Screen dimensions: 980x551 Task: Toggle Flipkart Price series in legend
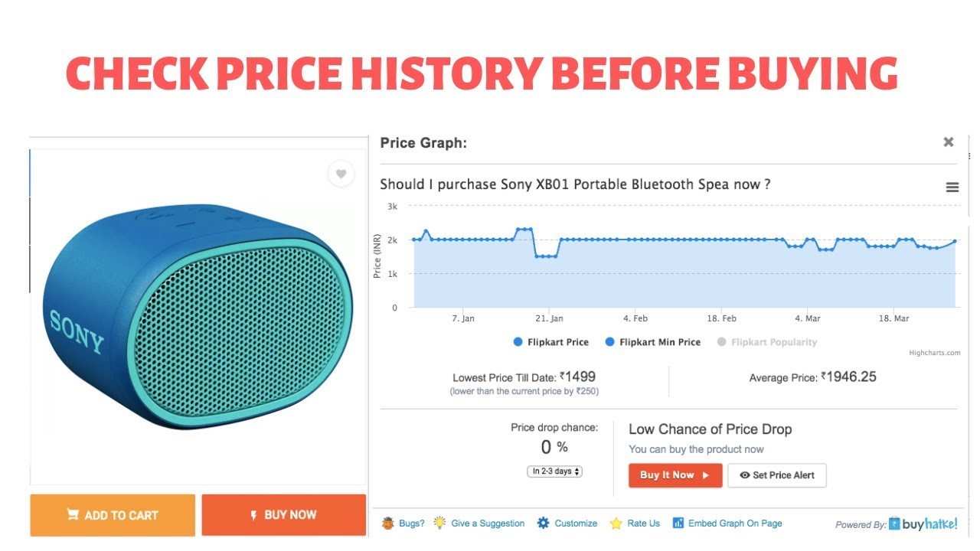(550, 342)
